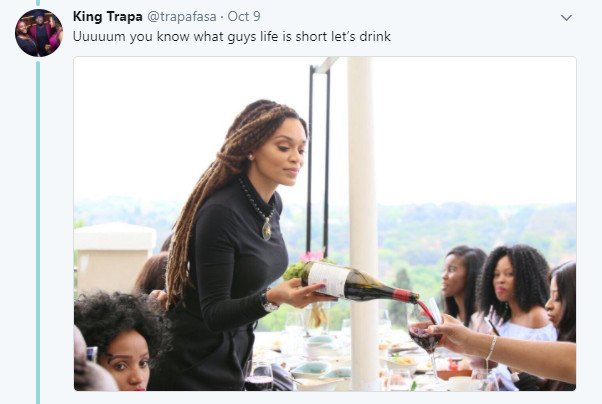This screenshot has width=602, height=404.
Task: Click 'Uuuuum' at the tweet's start
Action: point(99,36)
